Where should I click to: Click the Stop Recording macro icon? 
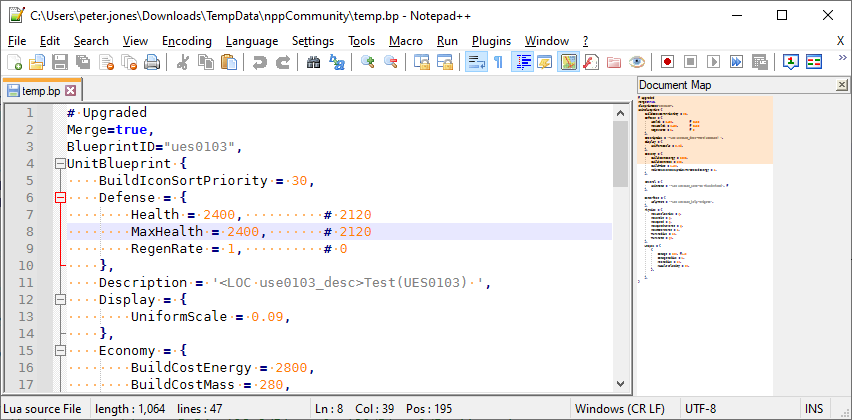point(690,62)
